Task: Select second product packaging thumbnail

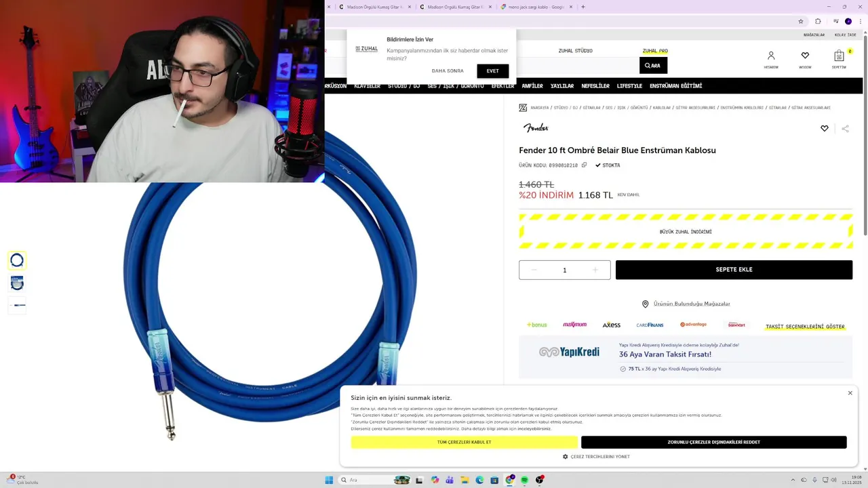Action: point(17,283)
